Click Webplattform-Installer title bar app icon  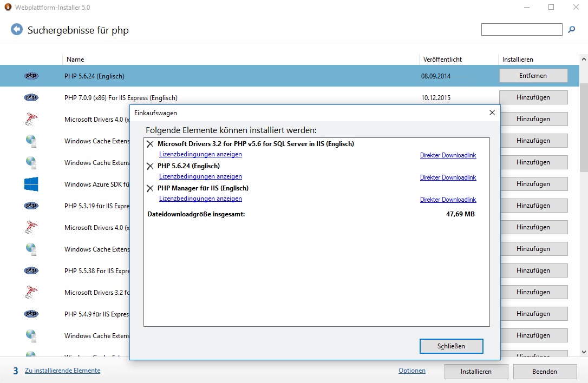(8, 7)
